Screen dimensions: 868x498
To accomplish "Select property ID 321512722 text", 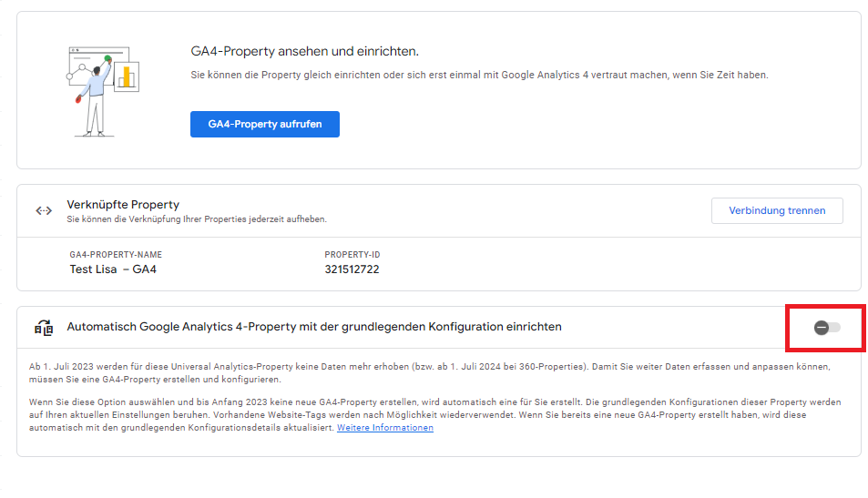I will point(352,269).
